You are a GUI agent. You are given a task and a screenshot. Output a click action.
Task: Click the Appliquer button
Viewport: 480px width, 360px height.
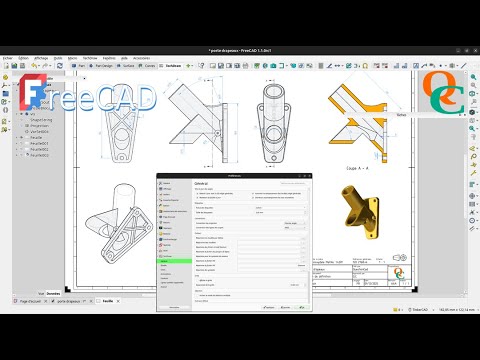[269, 307]
